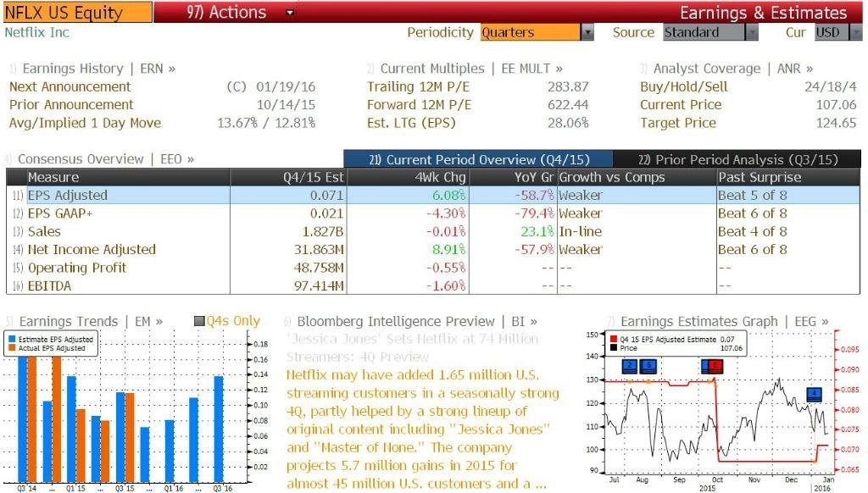The height and width of the screenshot is (493, 868).
Task: Click the December event marker 4 on graph
Action: pos(814,394)
